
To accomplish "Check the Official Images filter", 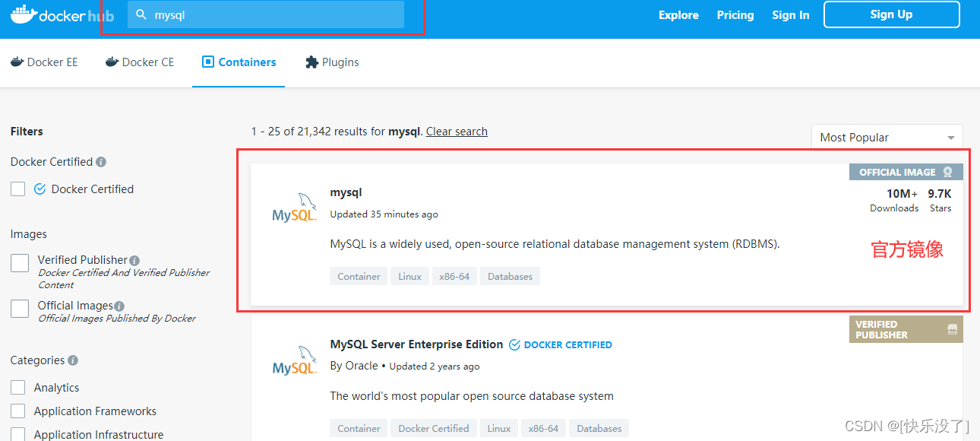I will (x=20, y=309).
